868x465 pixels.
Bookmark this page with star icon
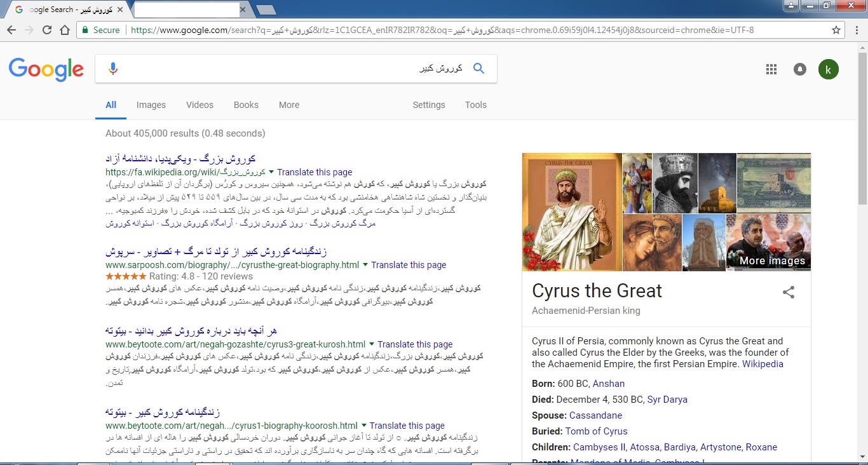pos(836,30)
